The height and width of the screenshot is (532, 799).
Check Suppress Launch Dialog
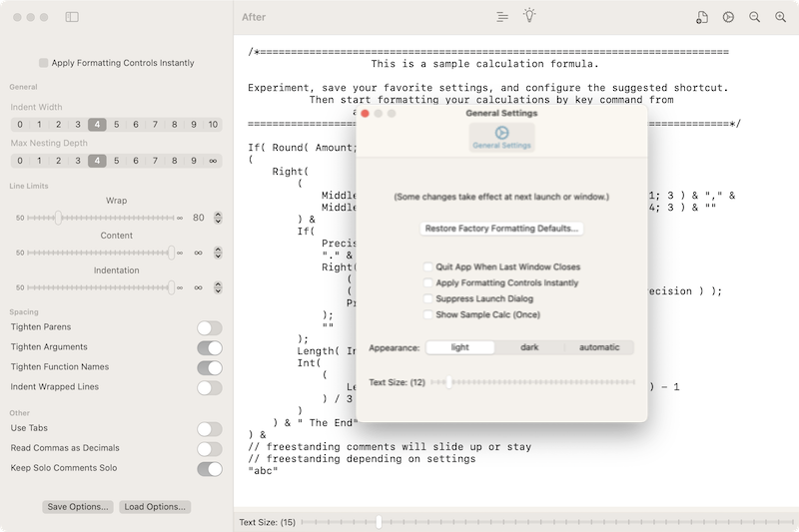pos(428,298)
